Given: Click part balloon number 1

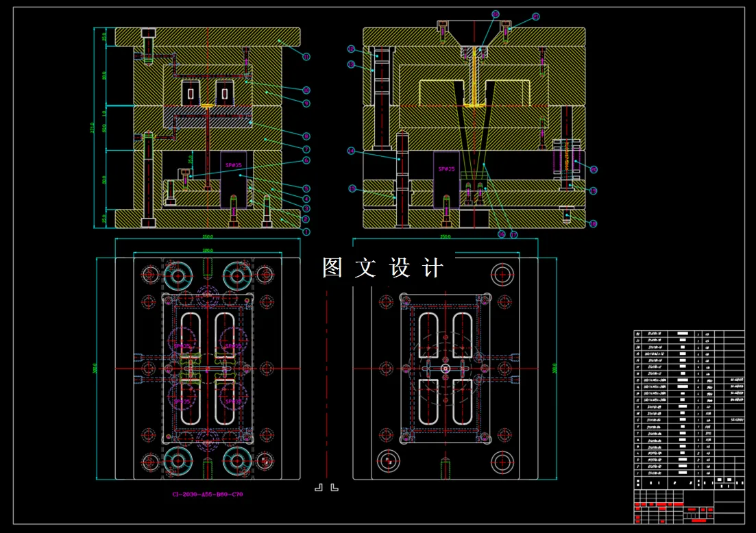Looking at the screenshot, I should point(306,232).
